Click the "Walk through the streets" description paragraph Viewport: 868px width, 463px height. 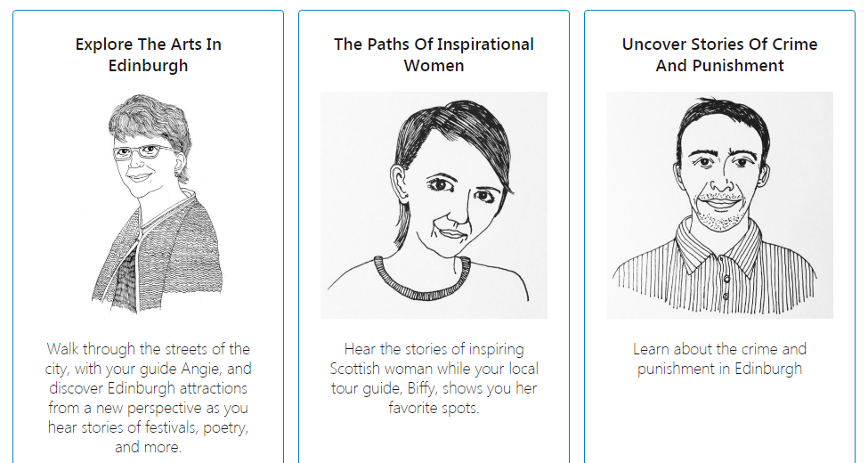149,398
